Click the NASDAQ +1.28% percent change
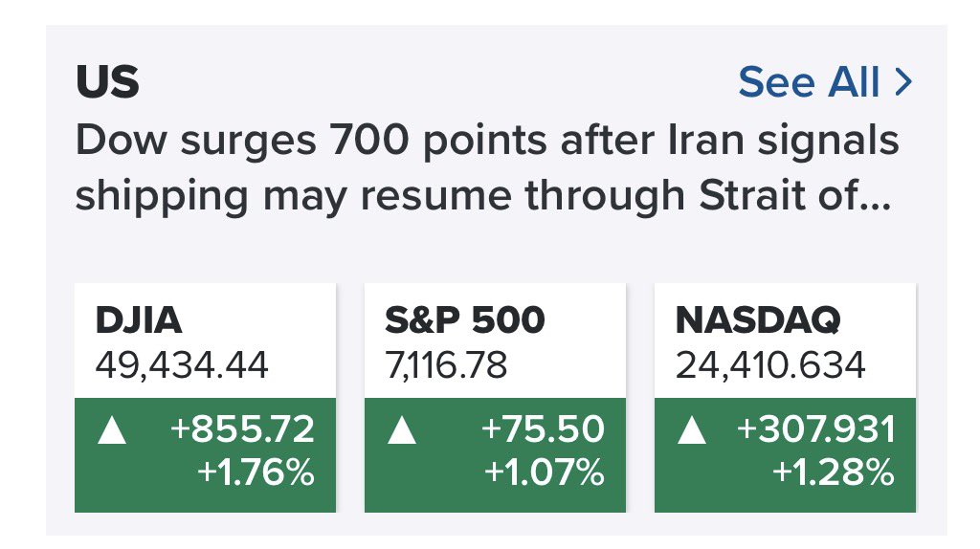The image size is (980, 549). point(835,472)
